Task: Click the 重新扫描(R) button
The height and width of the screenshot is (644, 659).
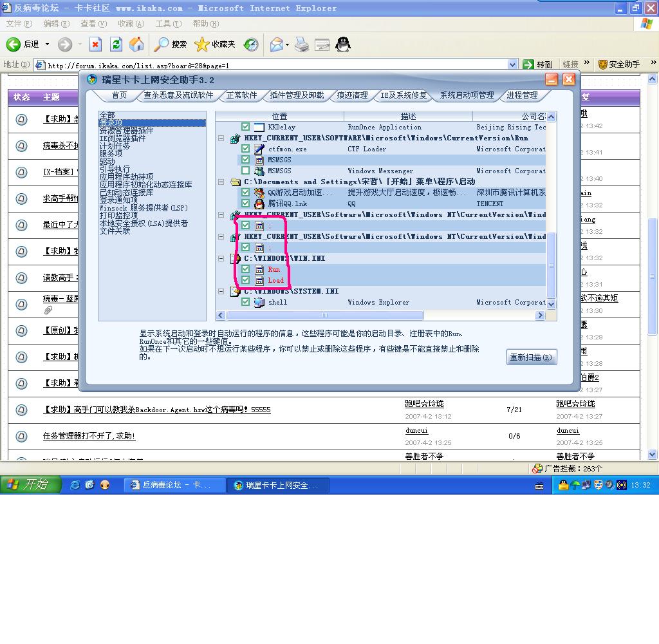Action: (531, 357)
